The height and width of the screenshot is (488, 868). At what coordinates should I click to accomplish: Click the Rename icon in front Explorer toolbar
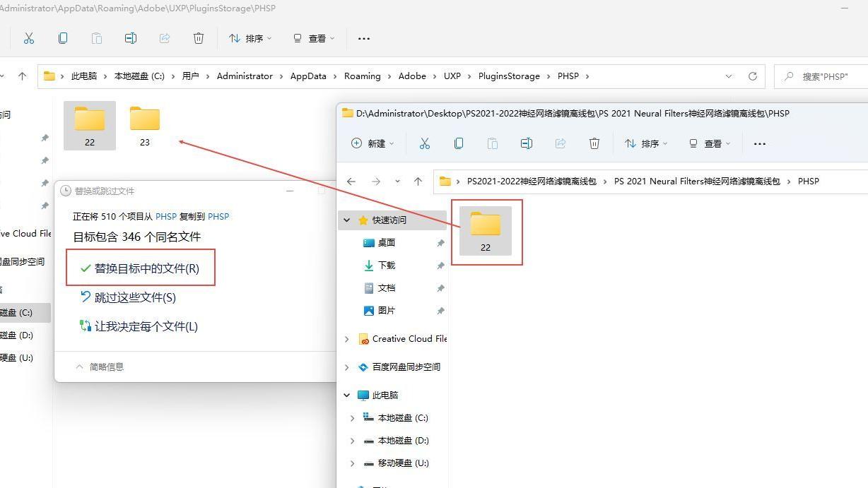(527, 143)
